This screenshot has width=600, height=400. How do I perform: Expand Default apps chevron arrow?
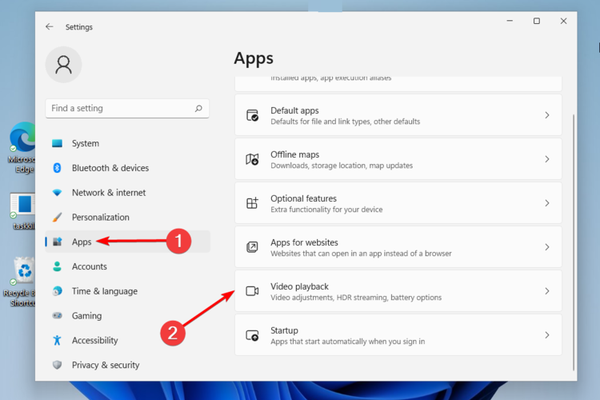coord(547,116)
